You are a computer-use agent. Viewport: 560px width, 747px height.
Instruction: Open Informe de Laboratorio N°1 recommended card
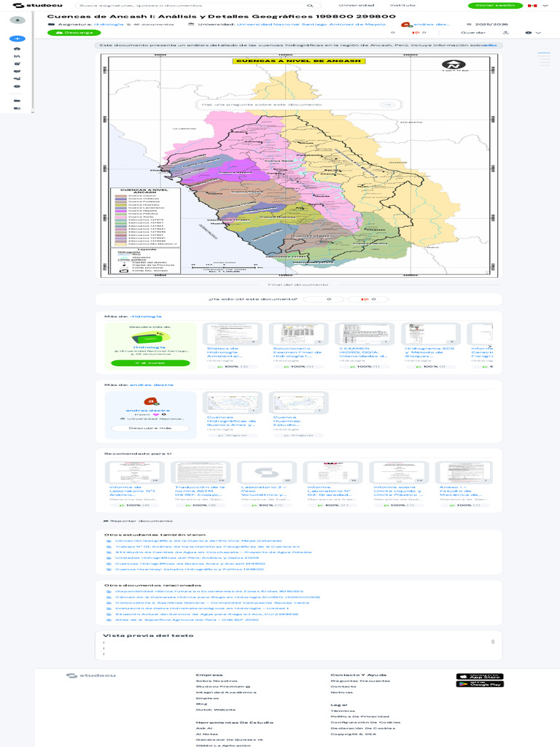(134, 484)
